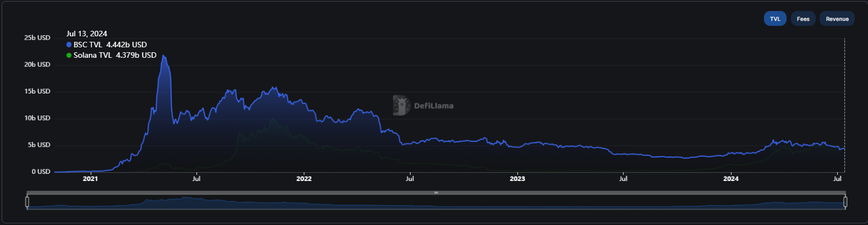The width and height of the screenshot is (868, 225).
Task: Switch chart to TVL view
Action: tap(774, 19)
